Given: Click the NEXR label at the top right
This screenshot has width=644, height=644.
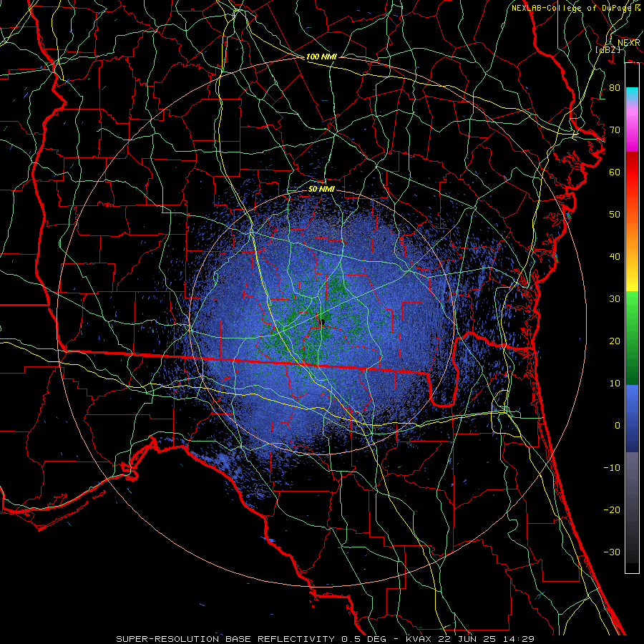Looking at the screenshot, I should tap(628, 43).
